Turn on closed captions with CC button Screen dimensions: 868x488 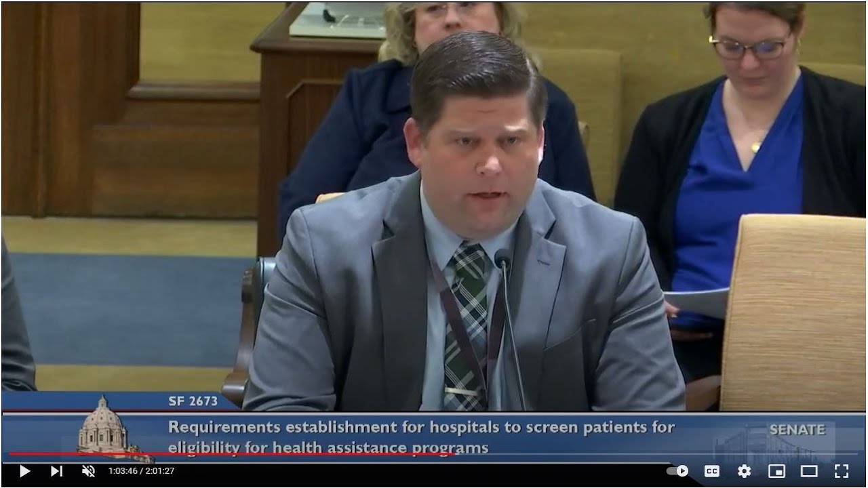[711, 471]
